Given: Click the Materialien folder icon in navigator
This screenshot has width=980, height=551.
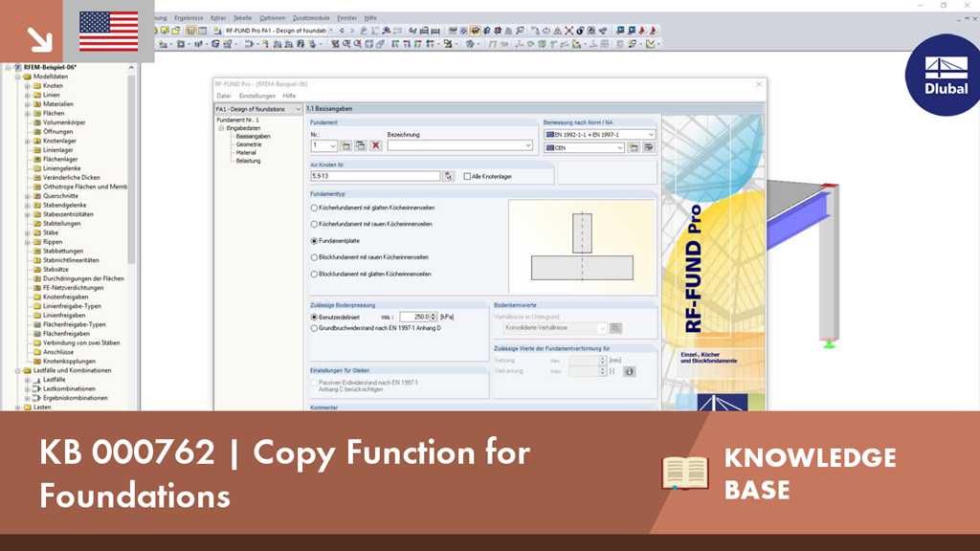Looking at the screenshot, I should pyautogui.click(x=37, y=104).
